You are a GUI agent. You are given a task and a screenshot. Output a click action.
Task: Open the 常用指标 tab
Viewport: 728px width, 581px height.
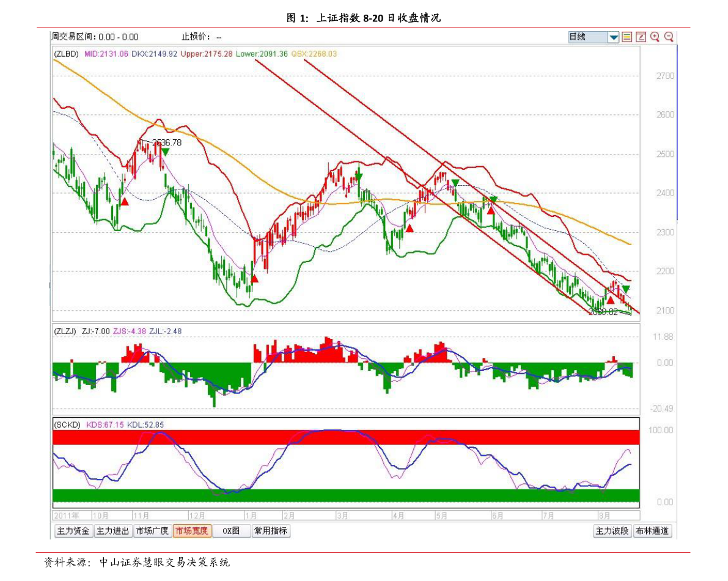(271, 531)
